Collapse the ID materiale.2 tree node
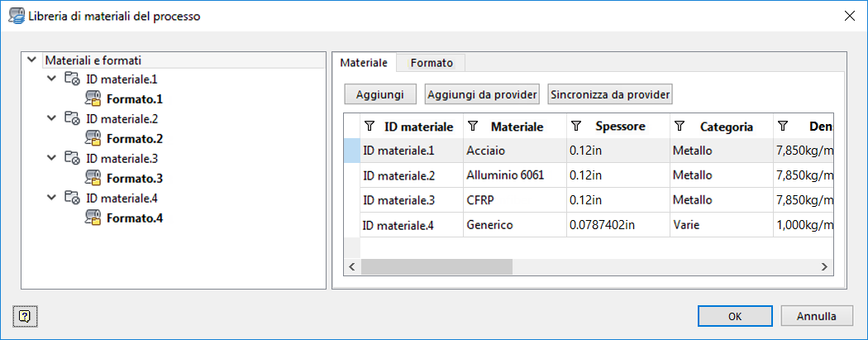Image resolution: width=868 pixels, height=340 pixels. (x=52, y=119)
